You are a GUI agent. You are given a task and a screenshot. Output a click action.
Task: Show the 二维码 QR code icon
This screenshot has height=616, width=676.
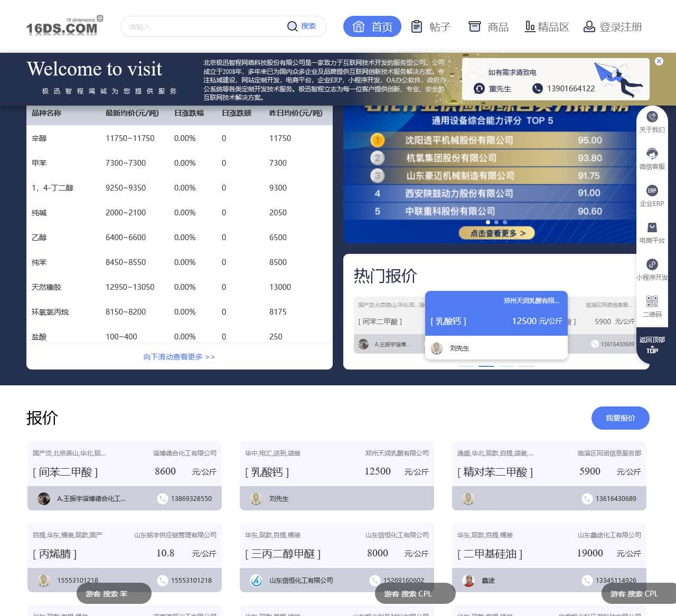coord(652,301)
